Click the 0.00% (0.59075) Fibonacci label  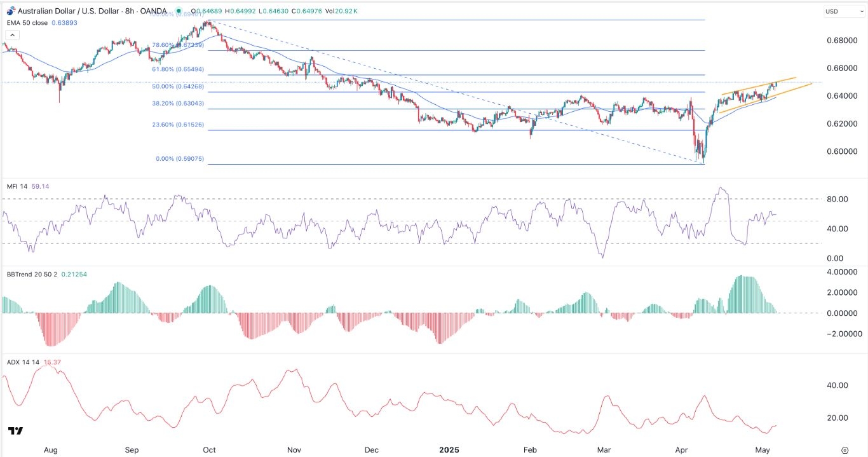pyautogui.click(x=180, y=159)
